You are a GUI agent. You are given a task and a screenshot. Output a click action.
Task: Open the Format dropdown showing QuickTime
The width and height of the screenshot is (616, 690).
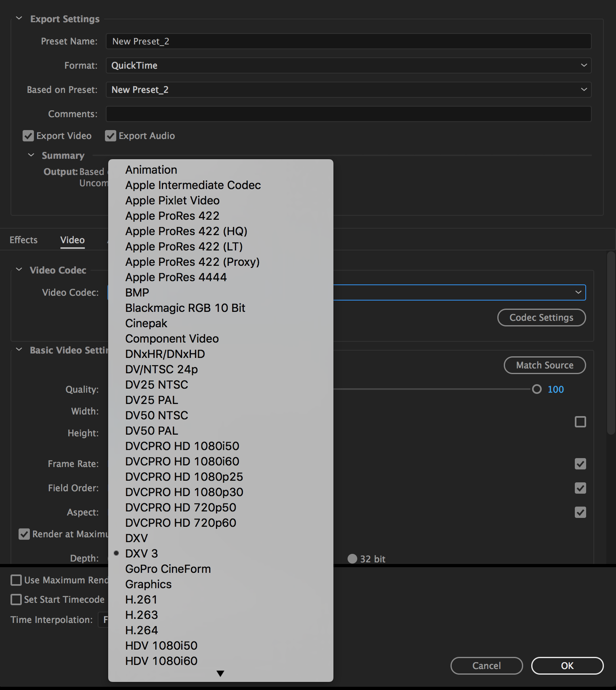point(348,65)
